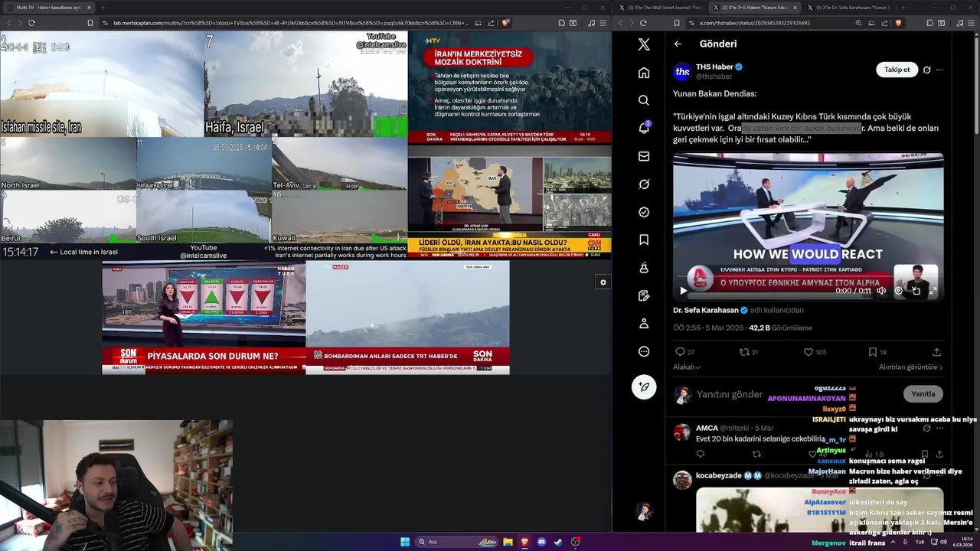Open the AMCA reply author name
The height and width of the screenshot is (551, 980).
tap(707, 428)
